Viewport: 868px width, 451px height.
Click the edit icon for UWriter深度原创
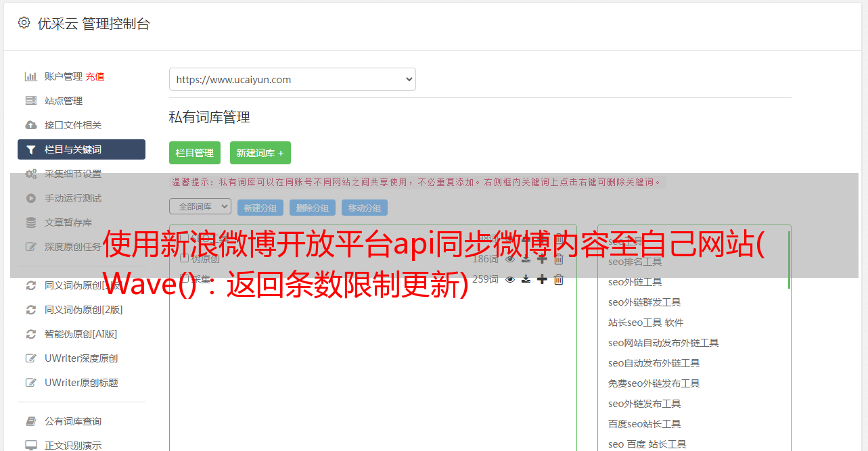tap(31, 358)
